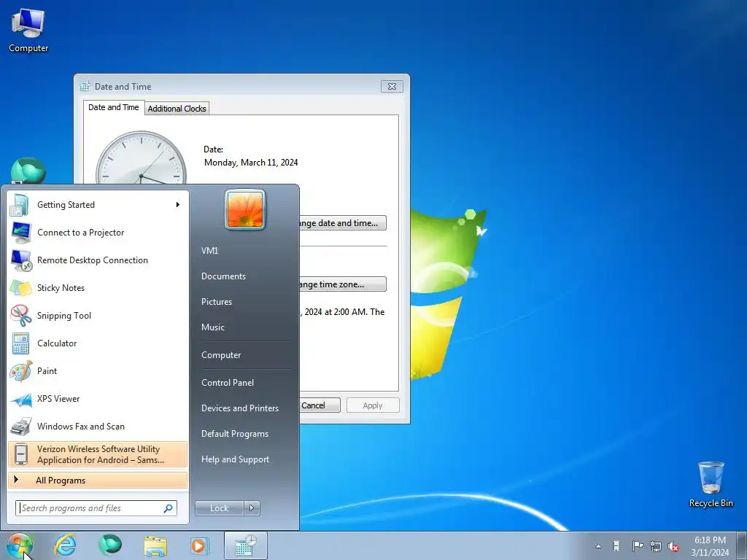Open Pictures from Start menu
Viewport: 747px width, 560px height.
(x=217, y=302)
